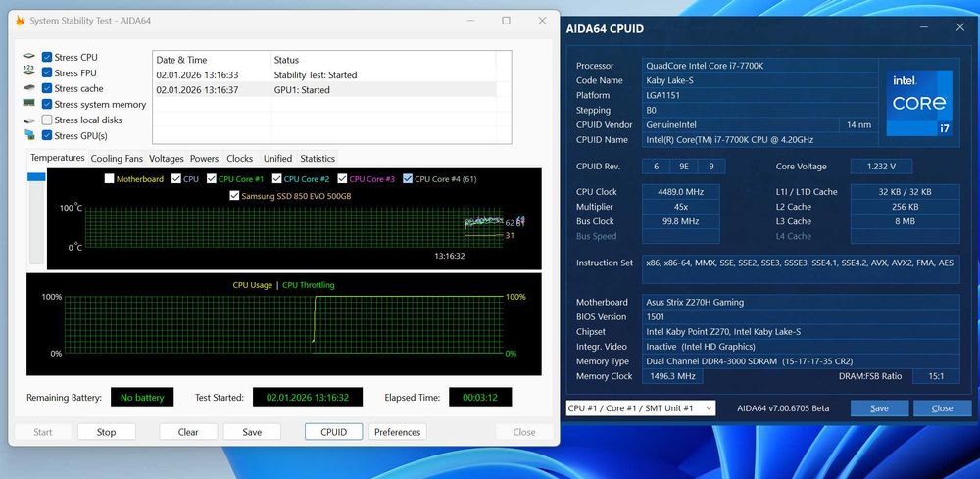This screenshot has width=980, height=479.
Task: Switch to the Powers tab
Action: (205, 159)
